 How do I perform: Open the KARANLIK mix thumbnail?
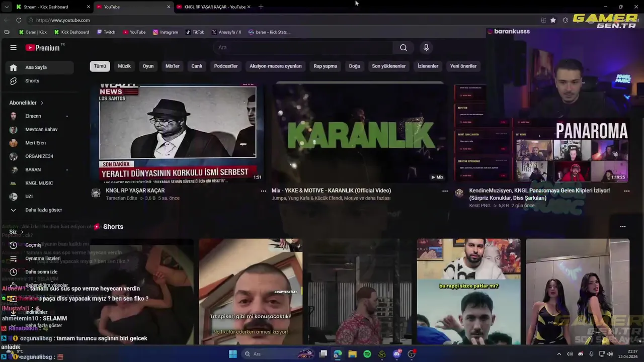[x=359, y=133]
